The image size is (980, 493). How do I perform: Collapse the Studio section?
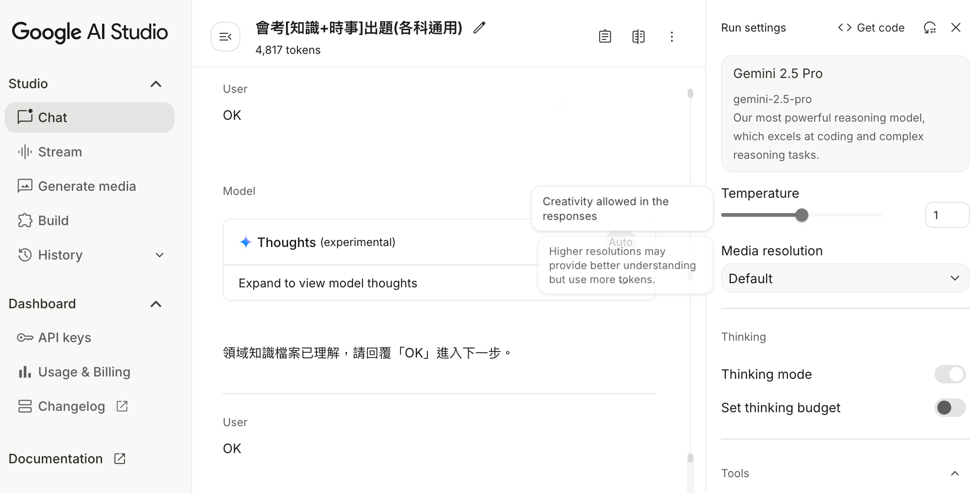[x=156, y=84]
